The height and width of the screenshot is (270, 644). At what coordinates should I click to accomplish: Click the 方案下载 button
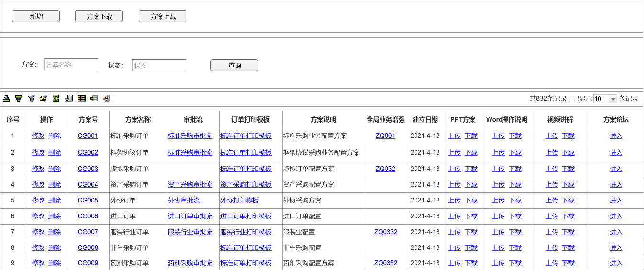pos(99,16)
